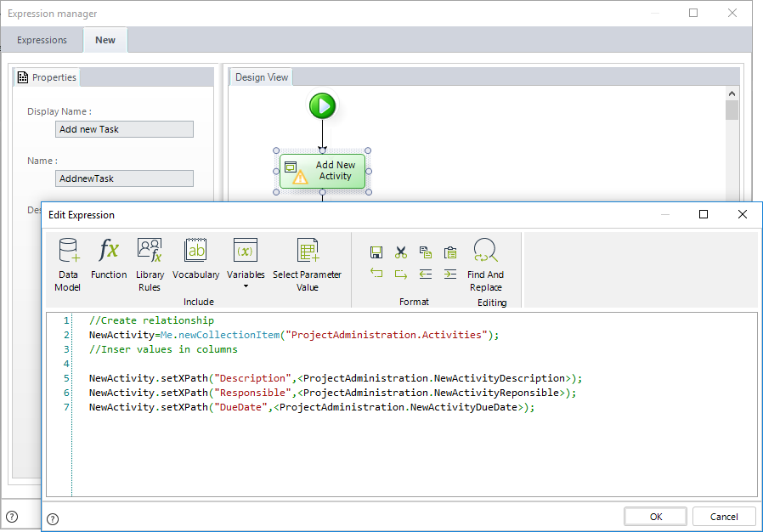763x532 pixels.
Task: Select the Add New Activity node
Action: point(323,171)
